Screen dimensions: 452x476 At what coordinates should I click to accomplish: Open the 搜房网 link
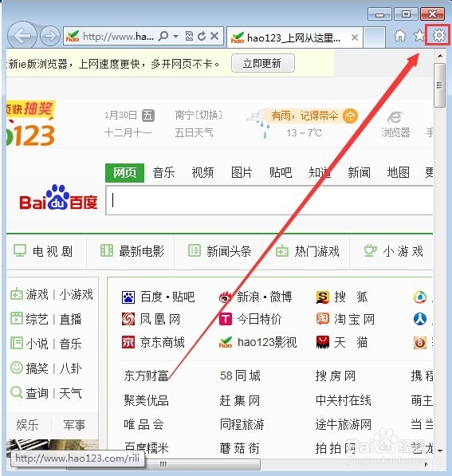(336, 376)
